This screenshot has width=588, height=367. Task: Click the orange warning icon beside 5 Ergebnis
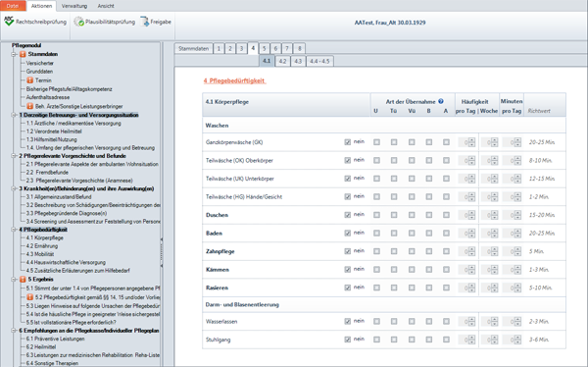23,279
